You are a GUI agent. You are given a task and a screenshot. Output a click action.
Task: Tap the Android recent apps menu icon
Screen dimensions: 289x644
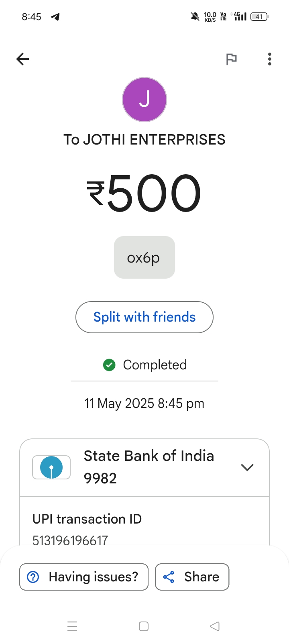(72, 626)
